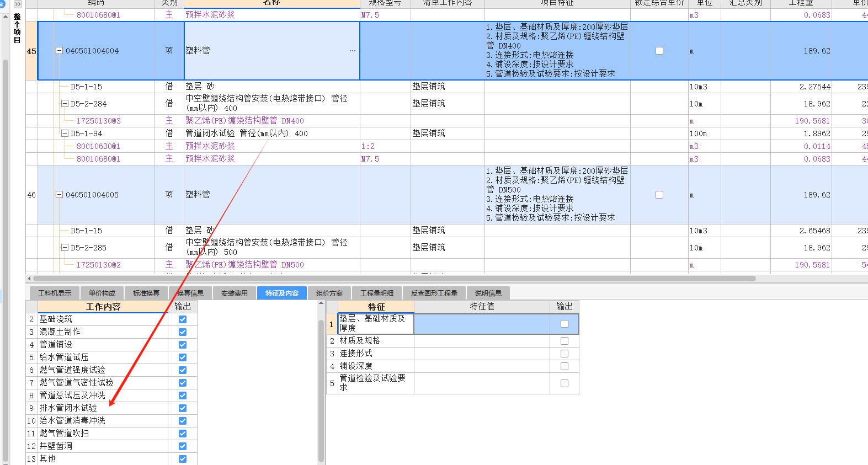The width and height of the screenshot is (868, 465).
Task: Open the 安装费用 tab
Action: pyautogui.click(x=235, y=293)
